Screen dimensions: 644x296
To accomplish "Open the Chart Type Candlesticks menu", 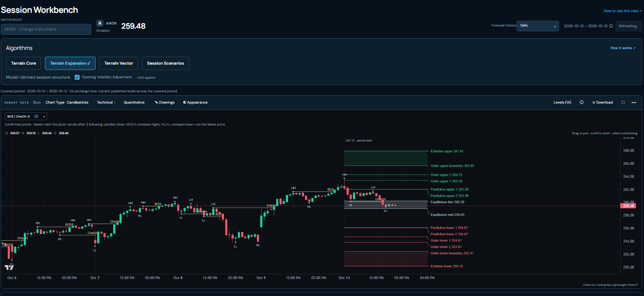I will point(67,102).
